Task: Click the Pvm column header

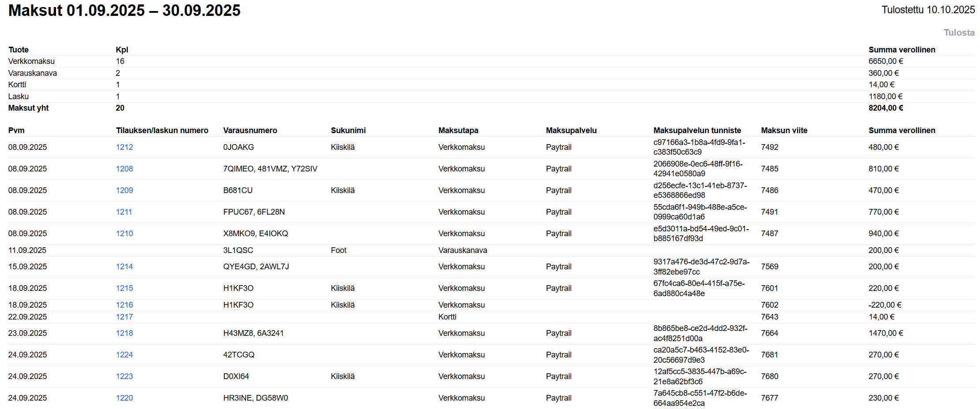Action: pyautogui.click(x=16, y=130)
